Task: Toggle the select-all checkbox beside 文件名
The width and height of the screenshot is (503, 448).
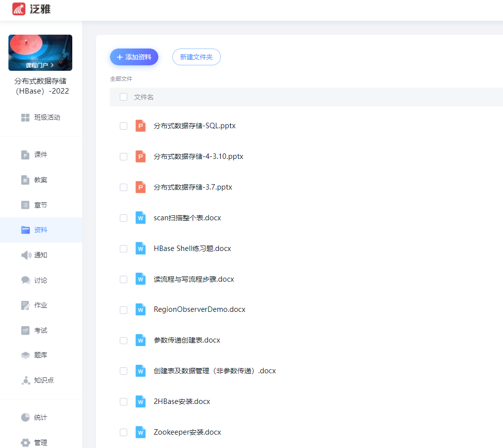Action: tap(123, 97)
